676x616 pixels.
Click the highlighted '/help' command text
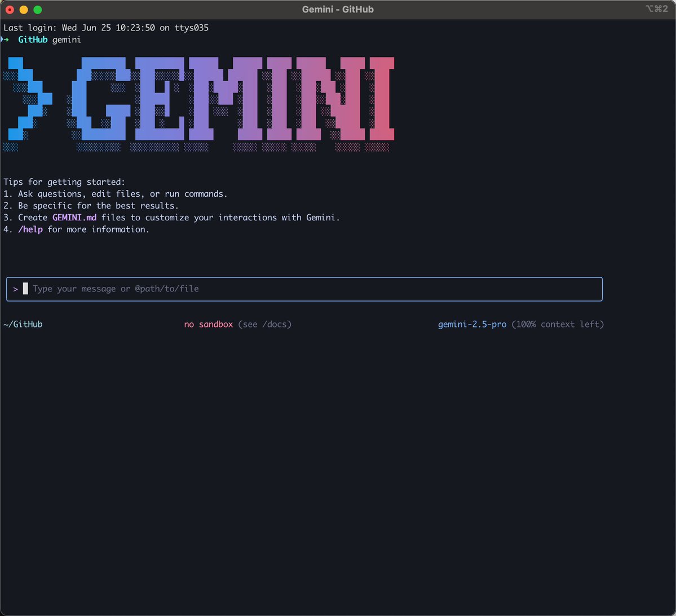click(30, 229)
